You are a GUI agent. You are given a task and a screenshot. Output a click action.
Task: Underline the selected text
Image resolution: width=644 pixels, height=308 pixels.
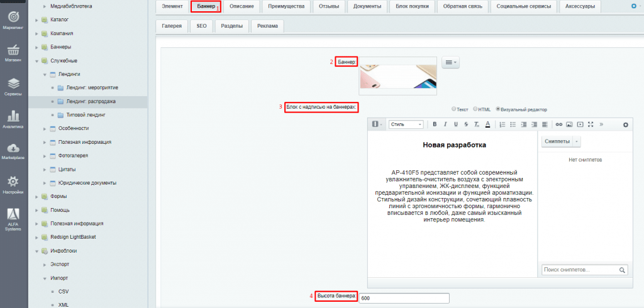456,124
